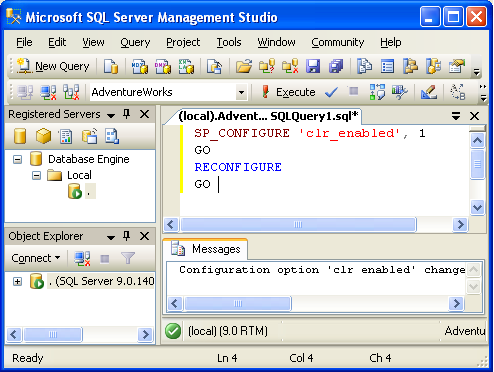The height and width of the screenshot is (372, 494).
Task: Open Registered Servers window position dropdown arrow
Action: pyautogui.click(x=111, y=115)
